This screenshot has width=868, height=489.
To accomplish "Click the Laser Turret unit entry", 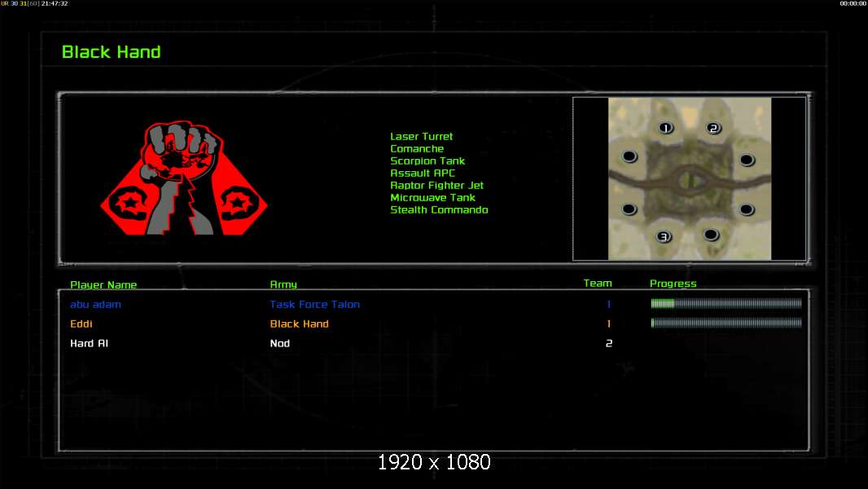I will (421, 136).
